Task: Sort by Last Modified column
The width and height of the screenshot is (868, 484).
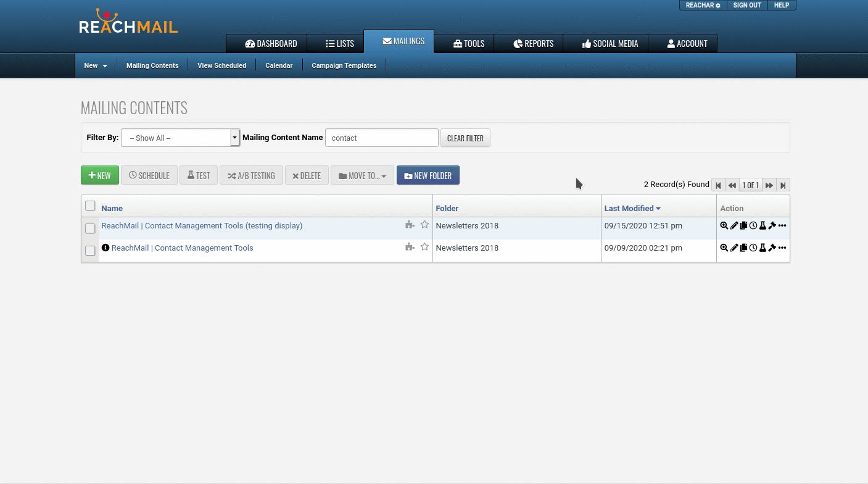Action: (x=632, y=209)
